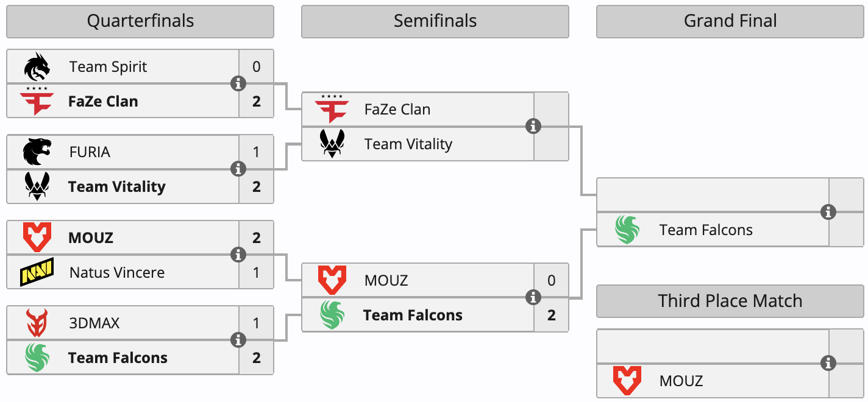Click Team Falcons logo in Grand Final
868x402 pixels.
click(x=627, y=230)
